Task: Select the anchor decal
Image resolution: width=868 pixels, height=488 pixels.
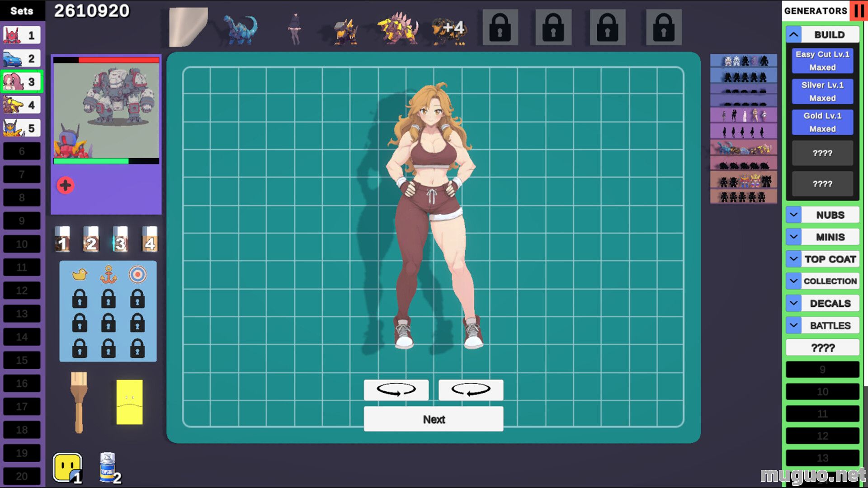Action: coord(108,274)
